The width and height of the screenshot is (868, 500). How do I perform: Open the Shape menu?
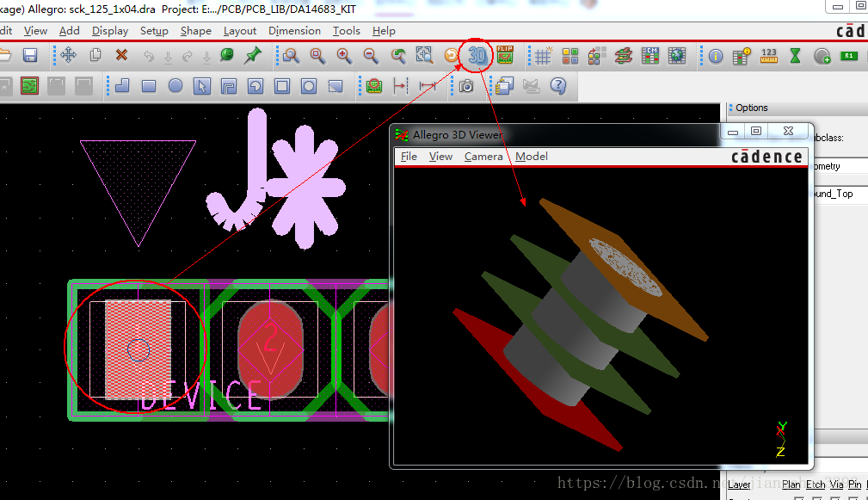pyautogui.click(x=196, y=31)
